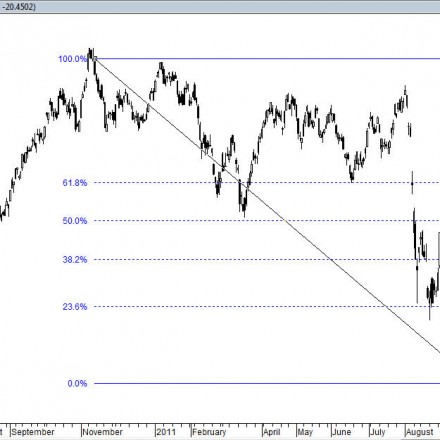Select the 50.0% retracement label
This screenshot has width=440, height=440.
pos(75,221)
